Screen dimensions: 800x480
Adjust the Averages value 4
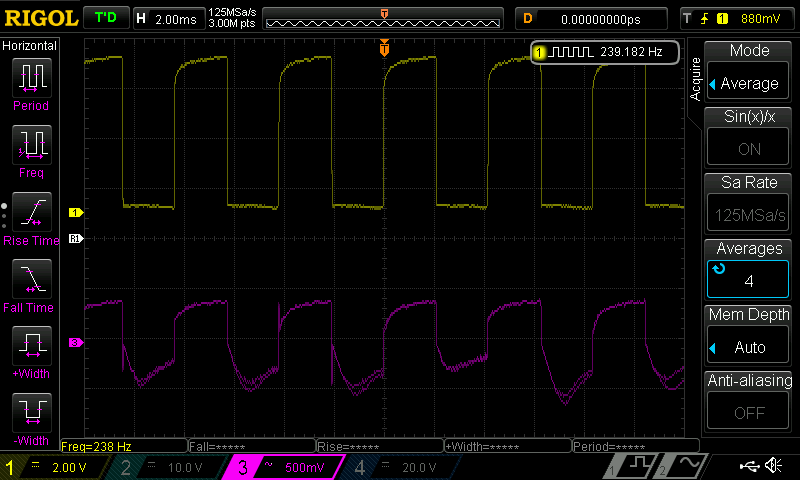(x=748, y=280)
